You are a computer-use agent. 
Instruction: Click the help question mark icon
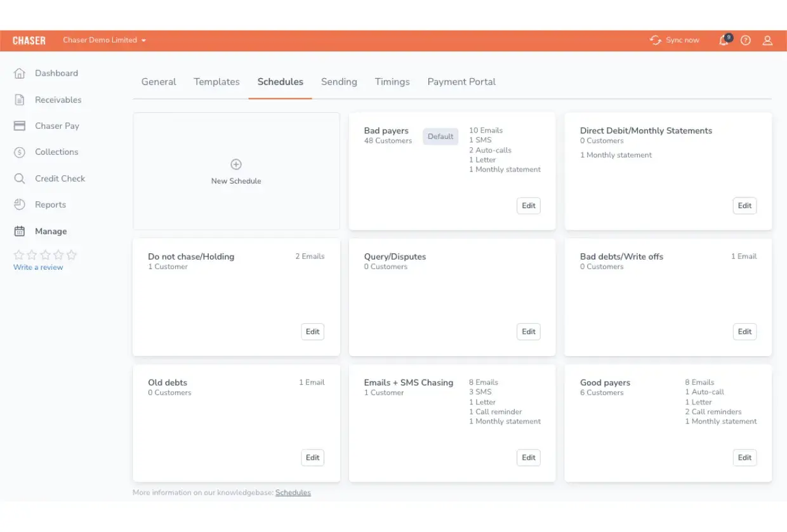[746, 40]
